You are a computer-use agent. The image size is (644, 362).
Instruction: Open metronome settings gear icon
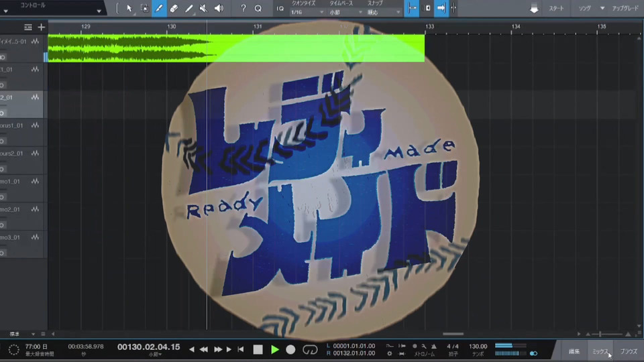[x=389, y=353]
